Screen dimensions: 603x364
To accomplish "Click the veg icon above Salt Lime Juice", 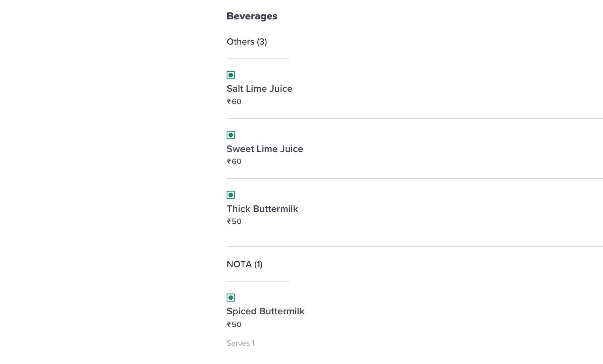I will [231, 75].
